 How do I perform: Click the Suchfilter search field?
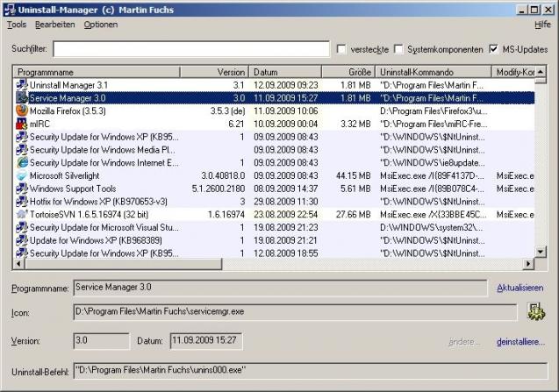tap(191, 49)
